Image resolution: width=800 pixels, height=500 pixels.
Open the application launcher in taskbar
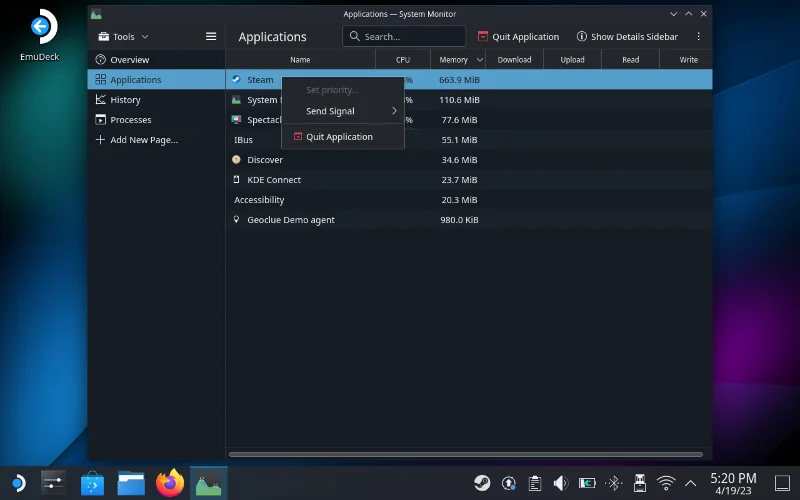click(x=18, y=483)
